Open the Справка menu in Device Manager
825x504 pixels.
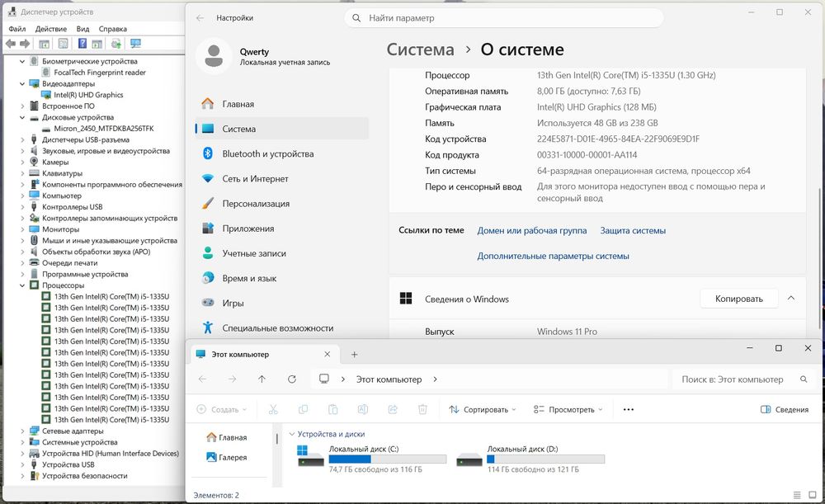(112, 29)
